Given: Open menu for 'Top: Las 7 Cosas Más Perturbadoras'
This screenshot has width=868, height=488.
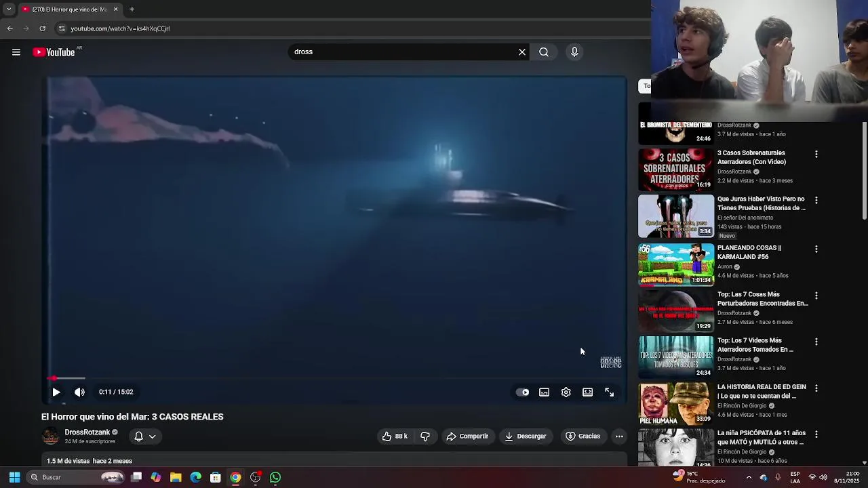Looking at the screenshot, I should [x=816, y=296].
